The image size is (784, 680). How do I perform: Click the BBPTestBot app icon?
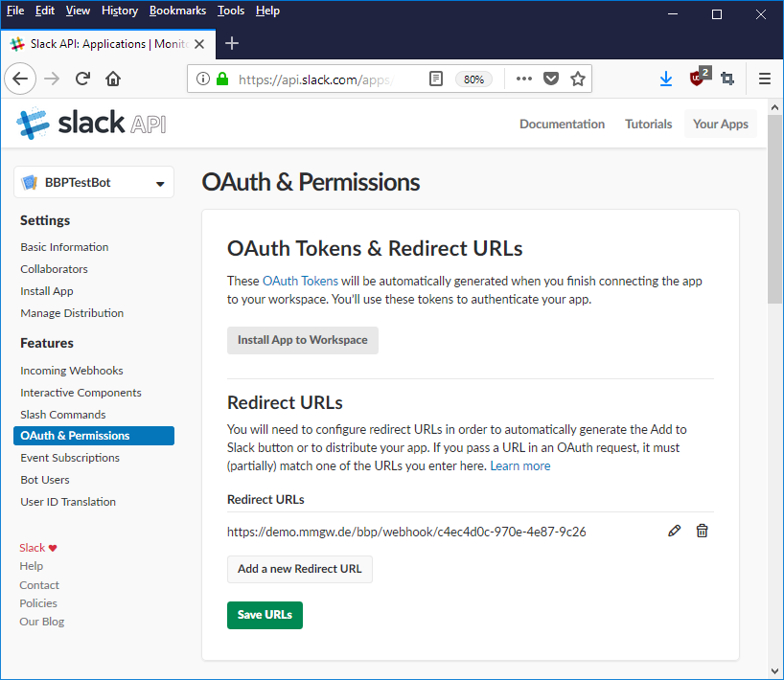click(x=30, y=182)
